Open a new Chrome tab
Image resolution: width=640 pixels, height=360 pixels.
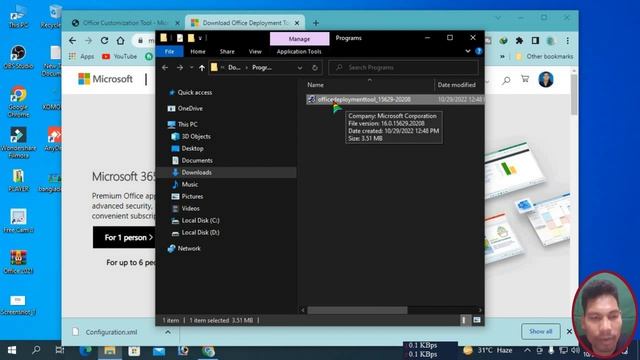(316, 23)
